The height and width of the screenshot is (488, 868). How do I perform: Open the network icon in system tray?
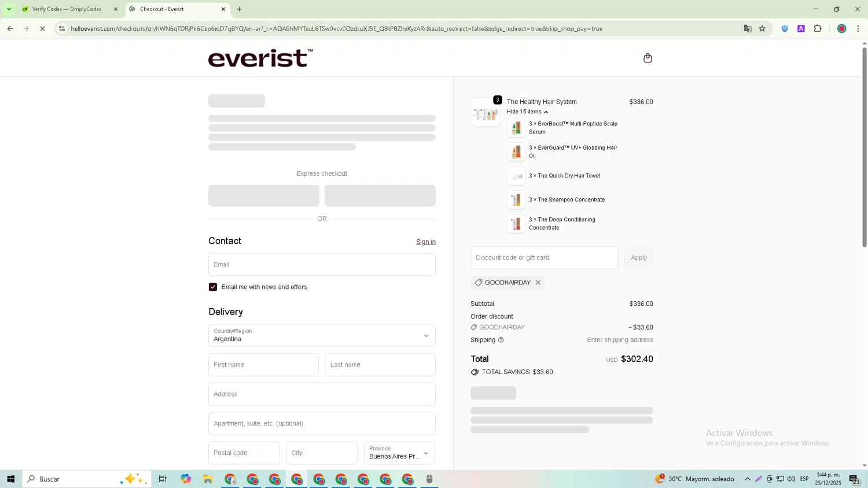point(780,479)
